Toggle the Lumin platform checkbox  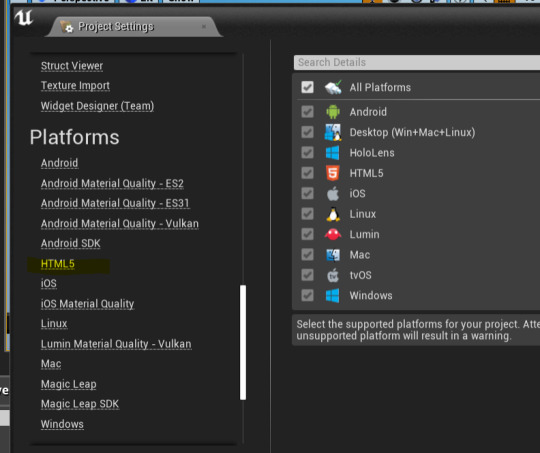click(x=307, y=234)
